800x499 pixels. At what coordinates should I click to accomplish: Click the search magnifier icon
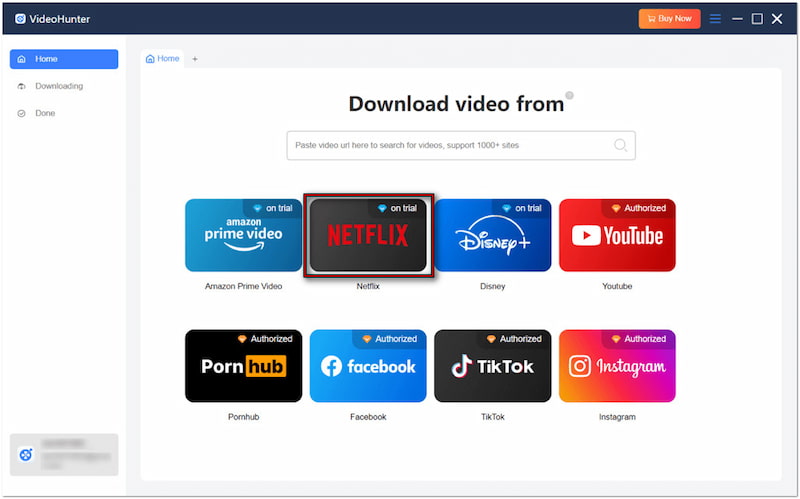tap(620, 145)
